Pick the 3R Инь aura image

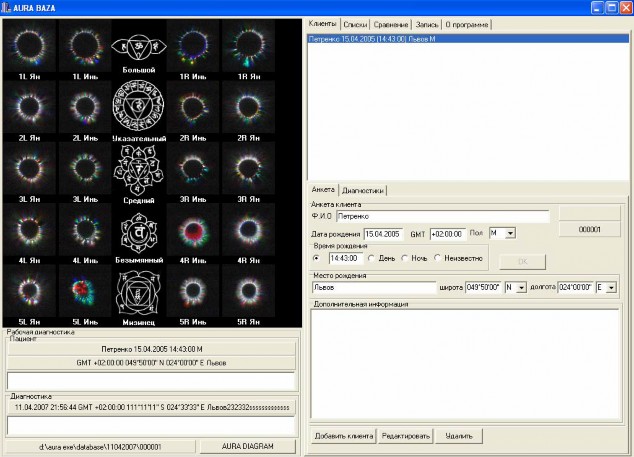click(193, 168)
